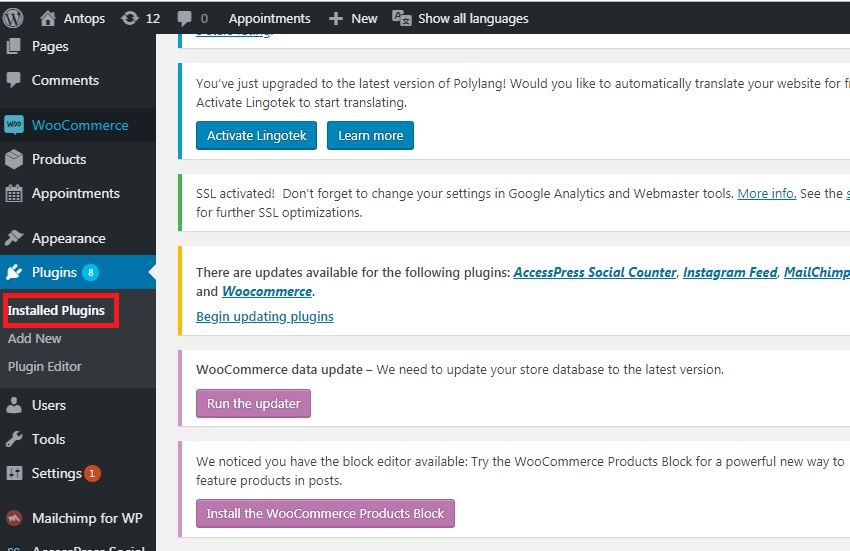Click the comments bubble icon in the admin bar

point(184,19)
